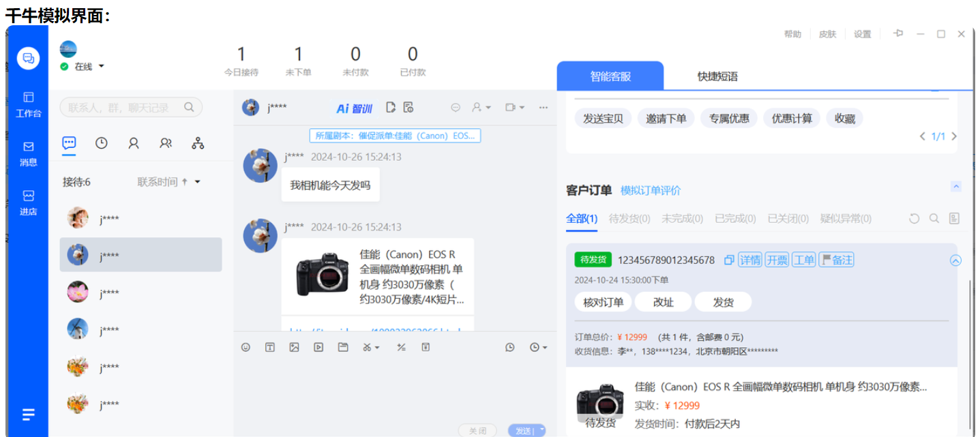Go to previous page arrow beside 1/1
Viewport: 980px width, 437px height.
pyautogui.click(x=923, y=136)
